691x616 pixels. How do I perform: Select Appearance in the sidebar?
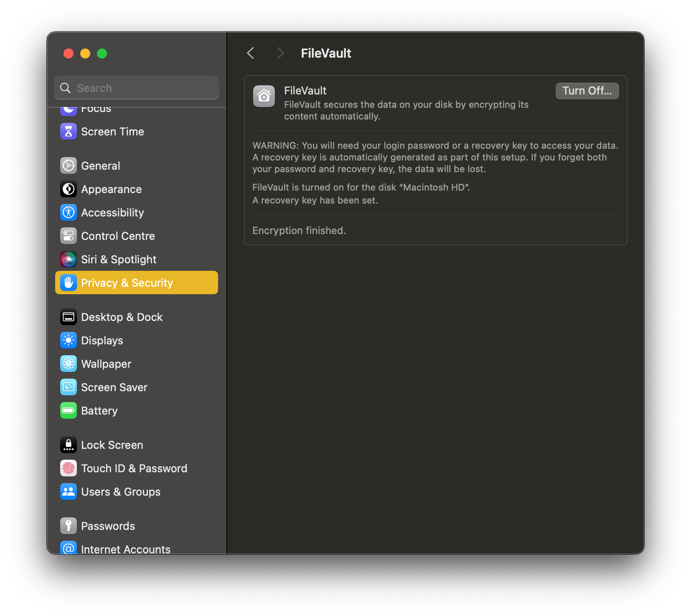click(x=137, y=189)
